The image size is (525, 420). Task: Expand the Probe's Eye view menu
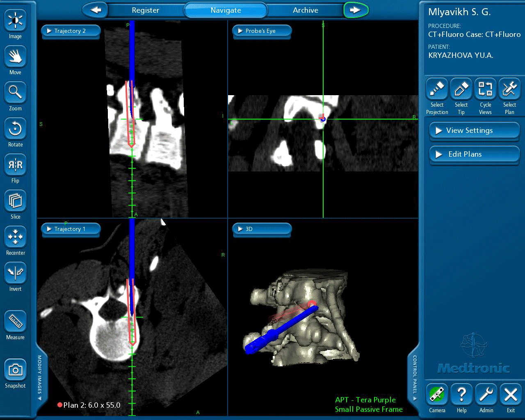262,31
